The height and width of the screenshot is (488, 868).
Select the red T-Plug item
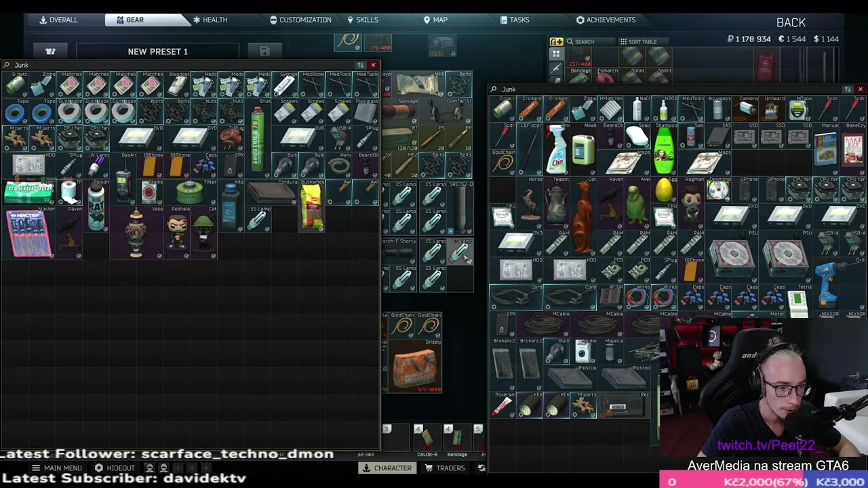tap(231, 139)
